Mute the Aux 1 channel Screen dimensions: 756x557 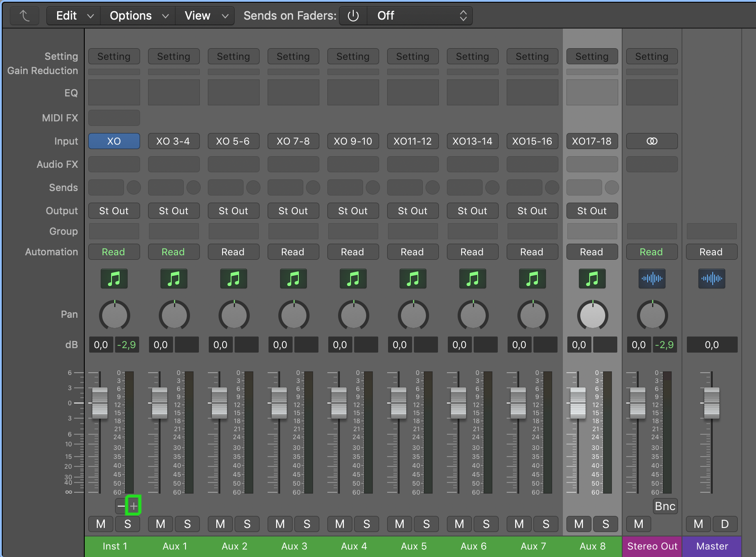pos(161,524)
